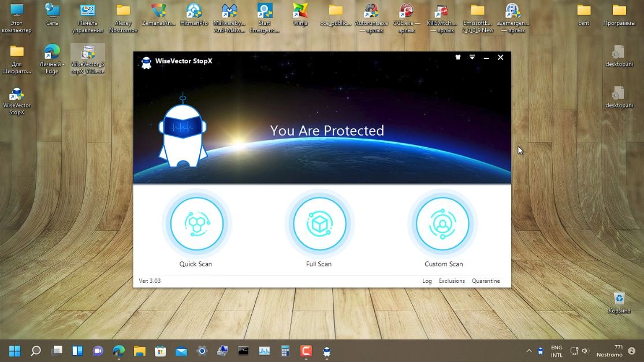Image resolution: width=644 pixels, height=362 pixels.
Task: Select the Malwarebytes Anti-Malware shortcut
Action: point(229,18)
